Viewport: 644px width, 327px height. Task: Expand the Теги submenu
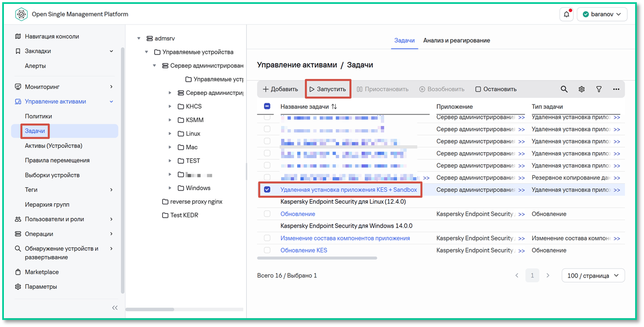111,190
